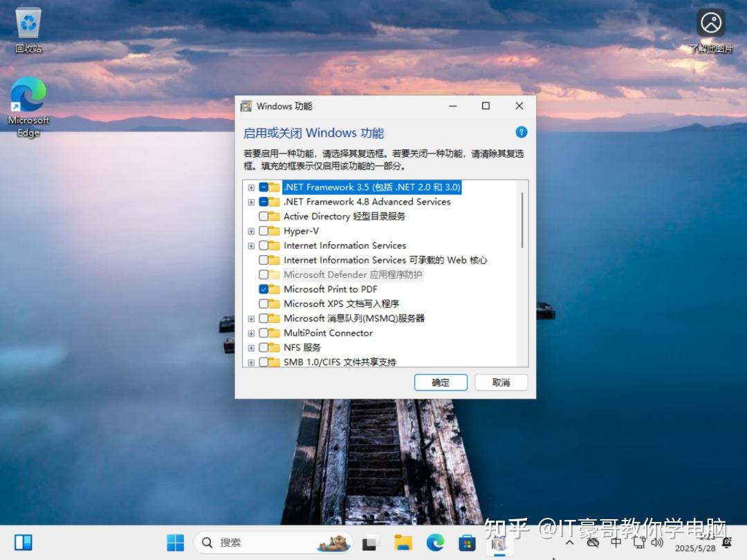This screenshot has height=560, width=747.
Task: Expand the Internet Information Services node
Action: tap(251, 245)
